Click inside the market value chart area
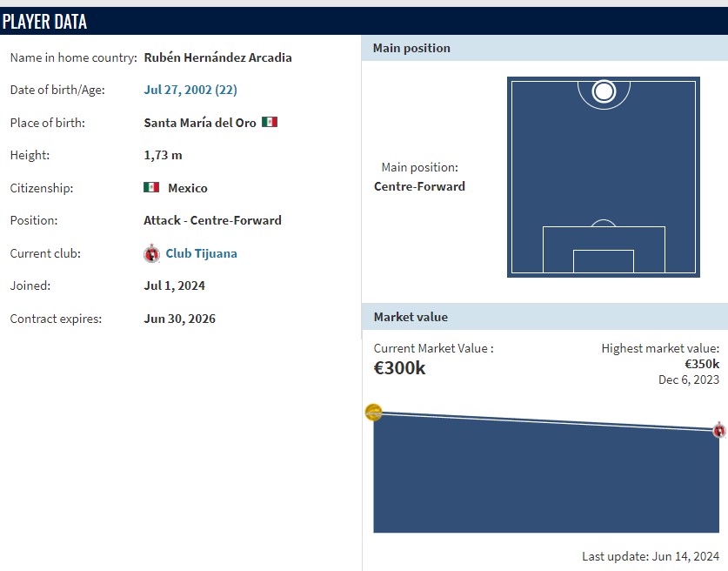 coord(546,472)
